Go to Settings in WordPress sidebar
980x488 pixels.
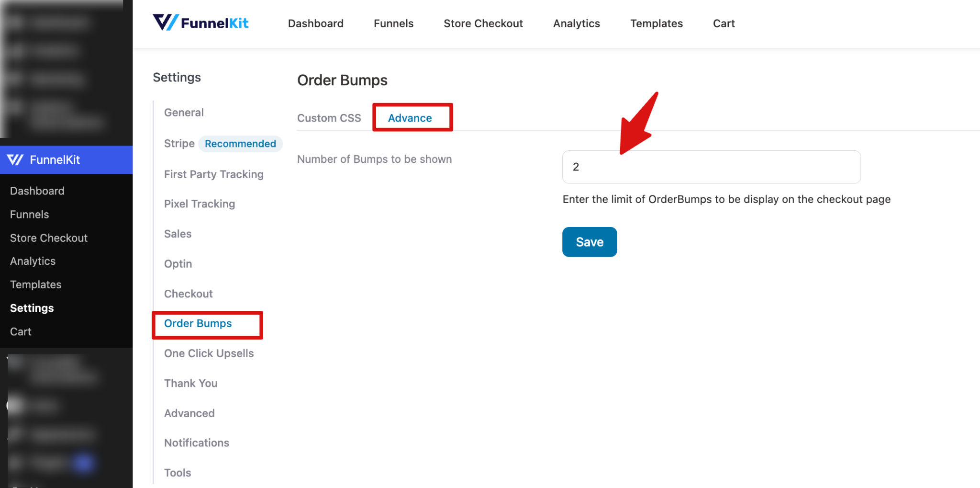tap(32, 308)
